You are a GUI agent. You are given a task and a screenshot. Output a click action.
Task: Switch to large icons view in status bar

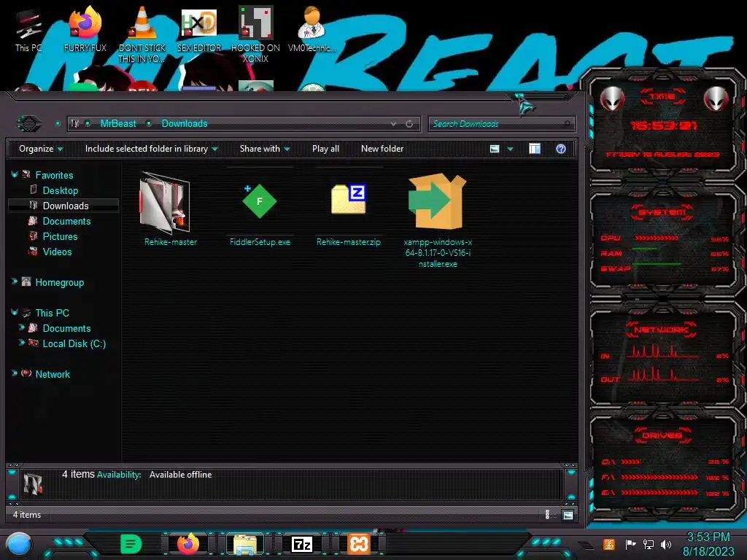click(568, 515)
